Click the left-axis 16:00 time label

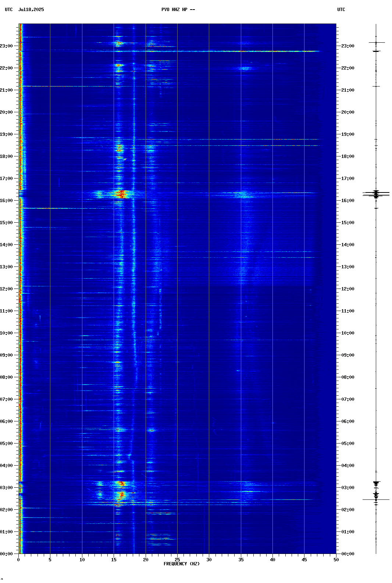[x=6, y=201]
